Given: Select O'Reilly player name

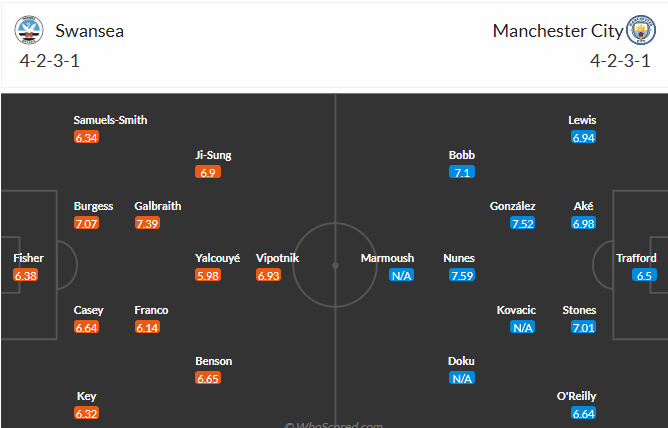Looking at the screenshot, I should coord(578,396).
